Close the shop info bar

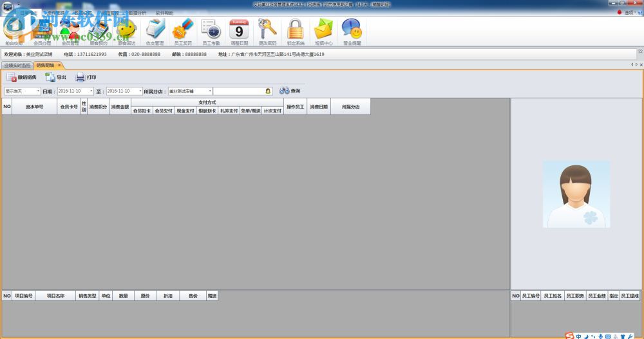[x=640, y=51]
